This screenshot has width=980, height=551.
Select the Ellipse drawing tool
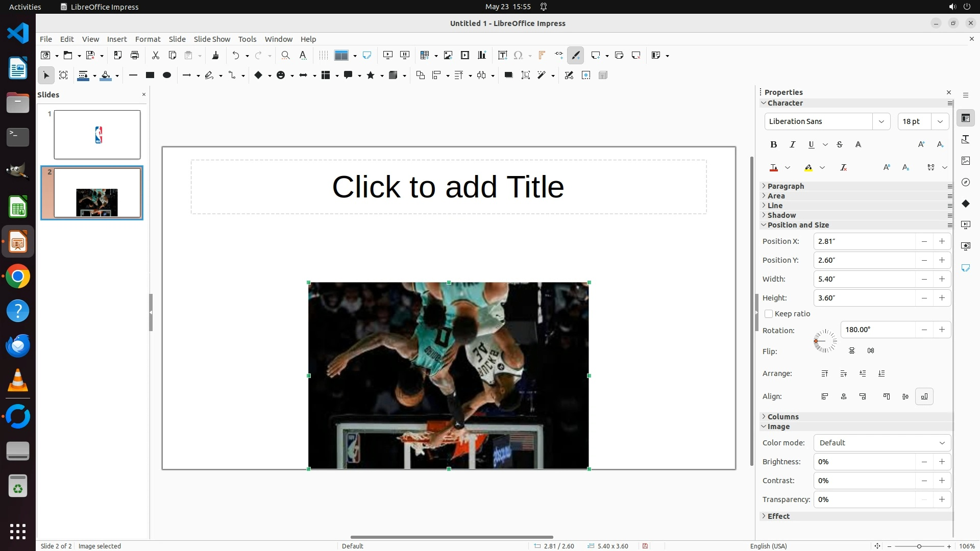[x=166, y=76]
